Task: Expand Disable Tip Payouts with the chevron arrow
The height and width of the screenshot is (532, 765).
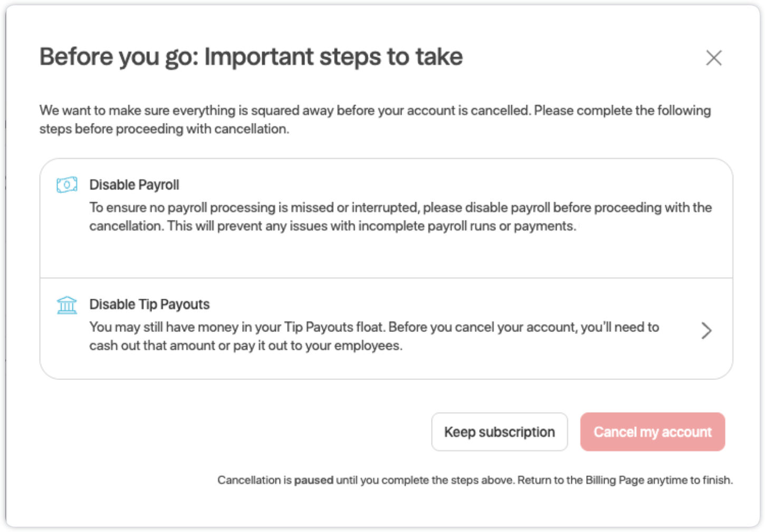Action: pyautogui.click(x=706, y=330)
